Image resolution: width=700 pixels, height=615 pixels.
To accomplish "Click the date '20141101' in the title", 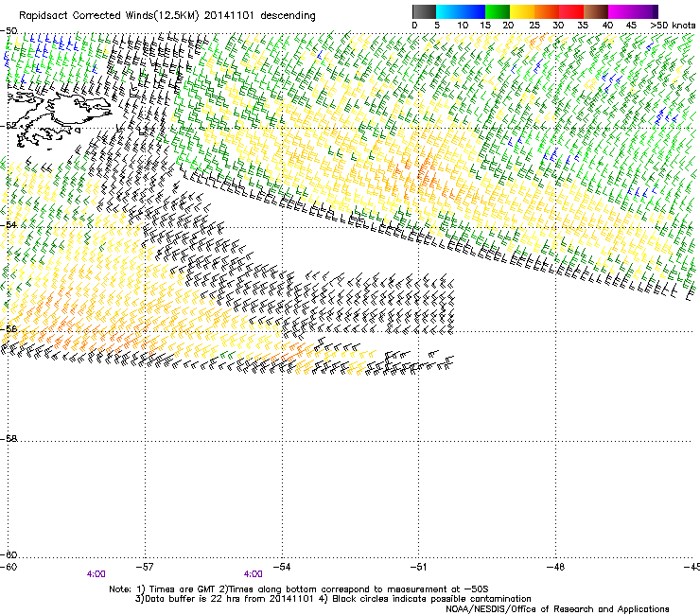I will click(229, 15).
